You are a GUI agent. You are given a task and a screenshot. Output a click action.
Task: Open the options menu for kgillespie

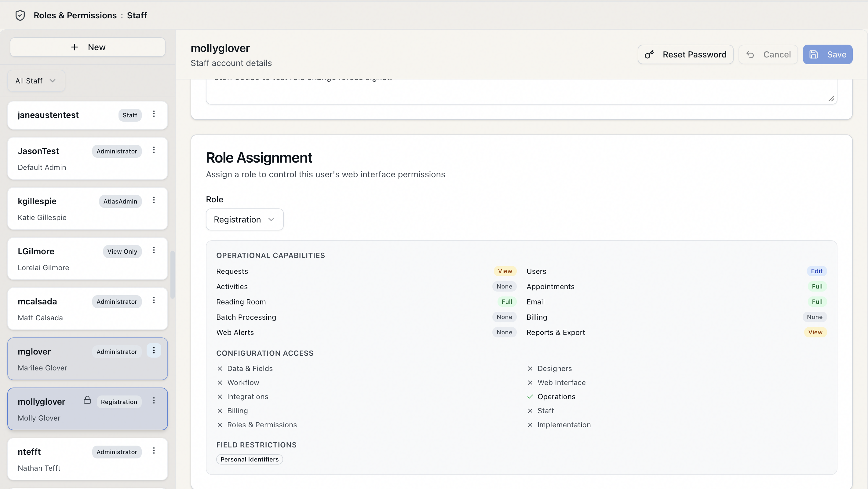(154, 200)
